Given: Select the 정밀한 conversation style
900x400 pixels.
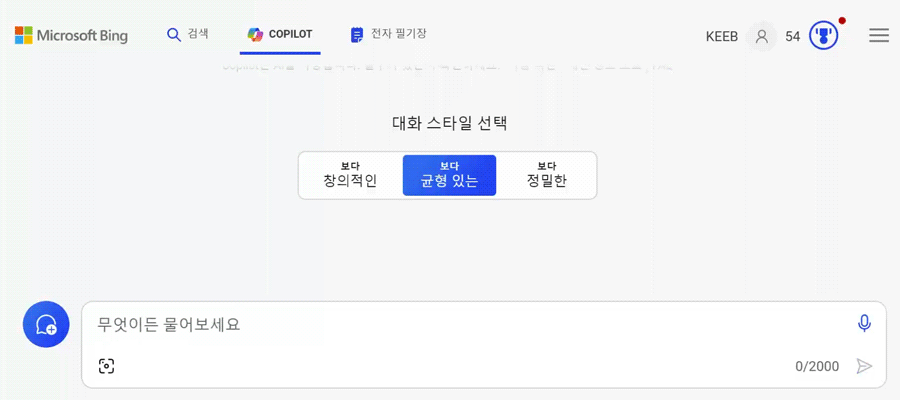Looking at the screenshot, I should [546, 175].
